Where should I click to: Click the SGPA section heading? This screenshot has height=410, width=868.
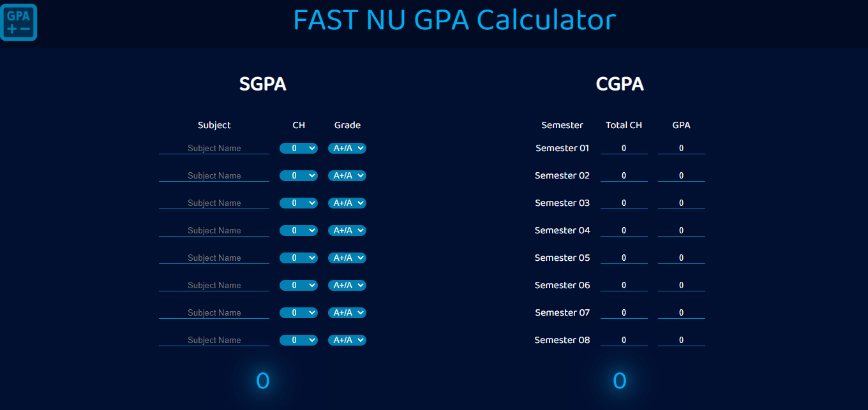pos(262,84)
